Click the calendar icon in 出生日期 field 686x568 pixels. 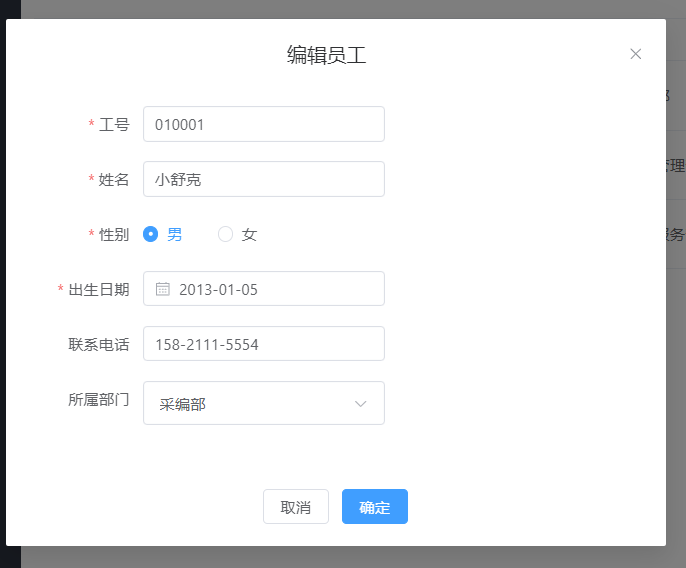point(163,289)
